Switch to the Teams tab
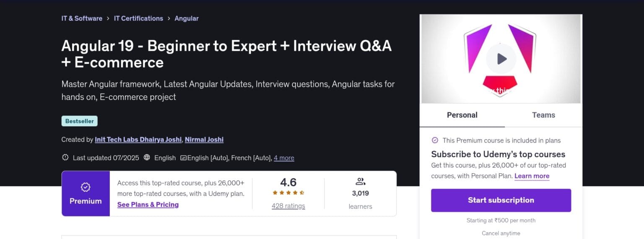 pos(543,115)
